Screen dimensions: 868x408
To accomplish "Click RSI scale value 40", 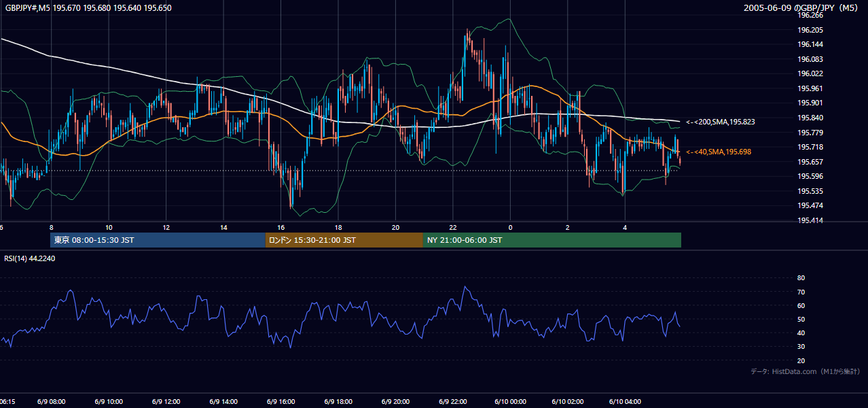I will tap(801, 333).
